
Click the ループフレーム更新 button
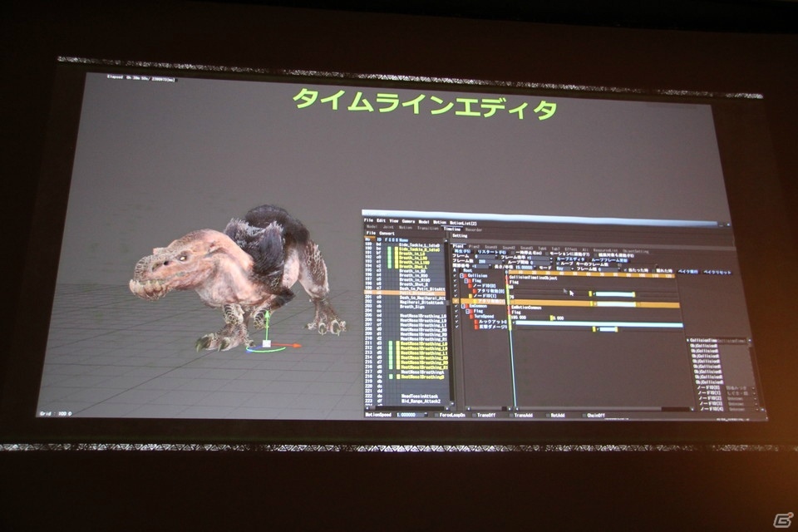[x=609, y=260]
